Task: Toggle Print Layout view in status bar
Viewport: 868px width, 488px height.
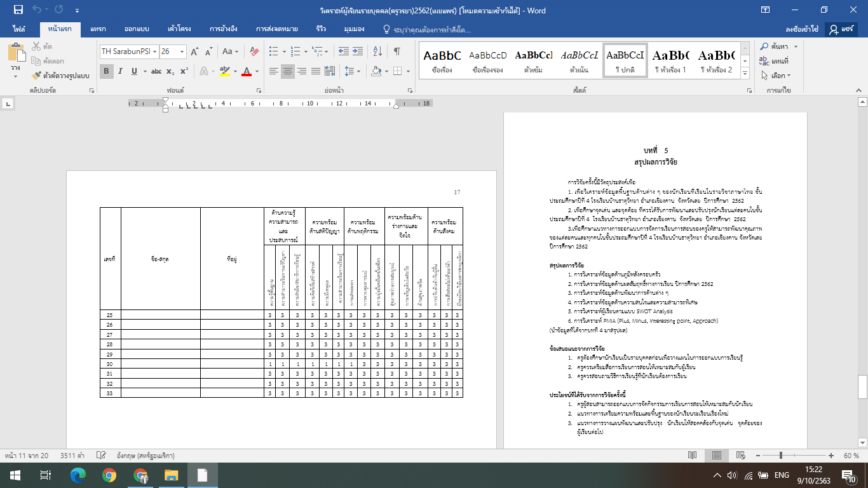Action: [716, 456]
